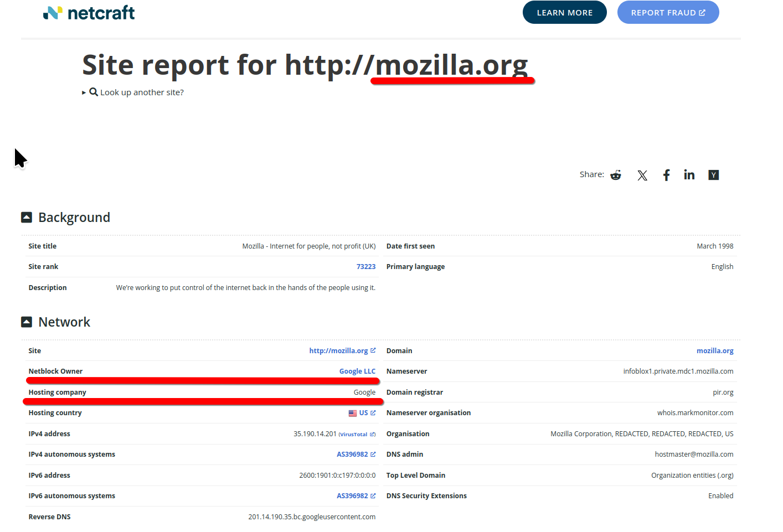This screenshot has width=783, height=532.
Task: Open external link icon beside http://mozilla.org
Action: pyautogui.click(x=373, y=350)
